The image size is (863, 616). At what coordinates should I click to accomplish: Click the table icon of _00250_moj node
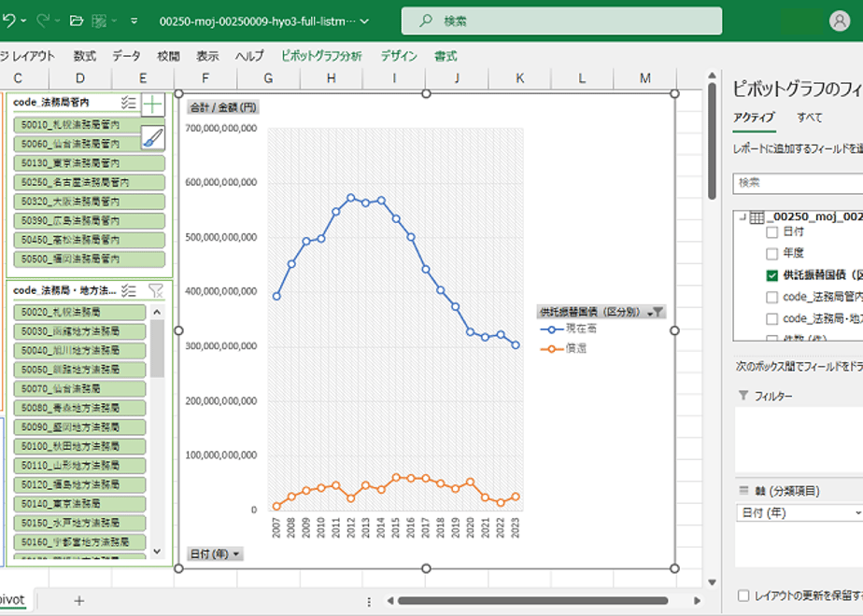pos(757,217)
